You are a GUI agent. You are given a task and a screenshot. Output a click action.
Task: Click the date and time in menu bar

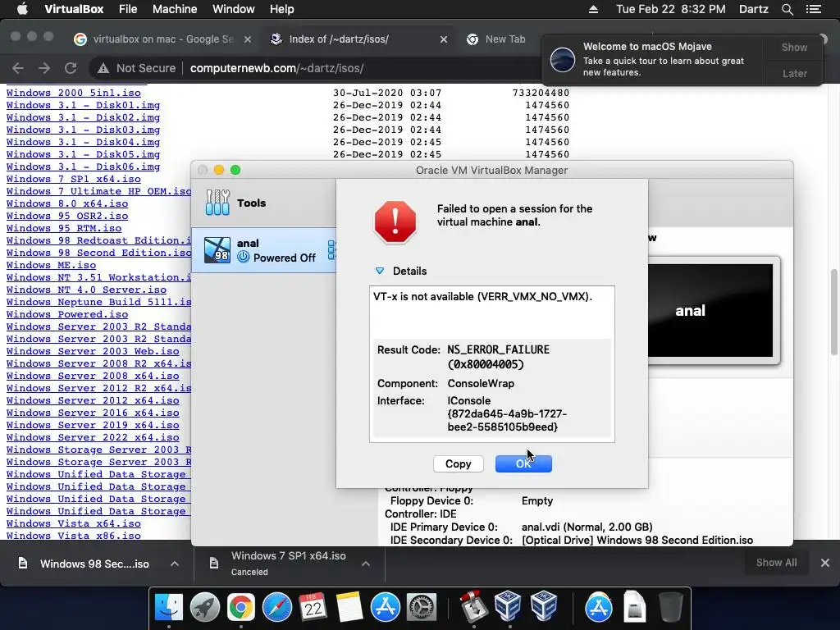(x=671, y=9)
